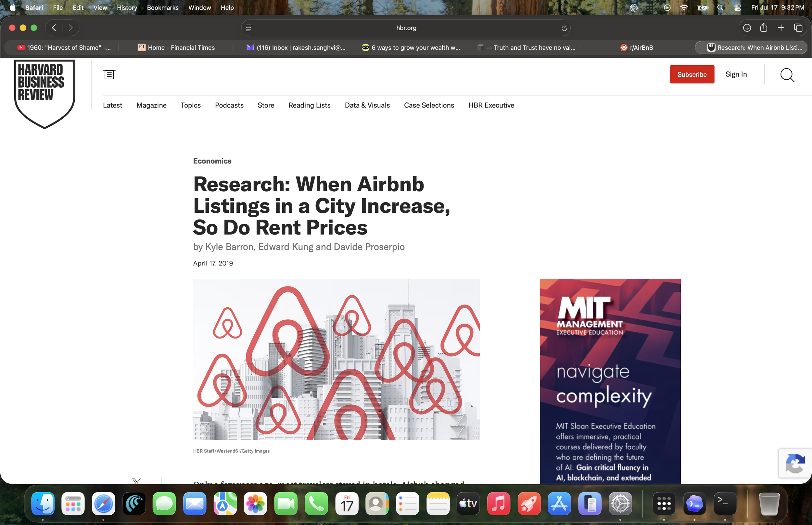
Task: Open the HBR site search magnifier
Action: coord(787,75)
